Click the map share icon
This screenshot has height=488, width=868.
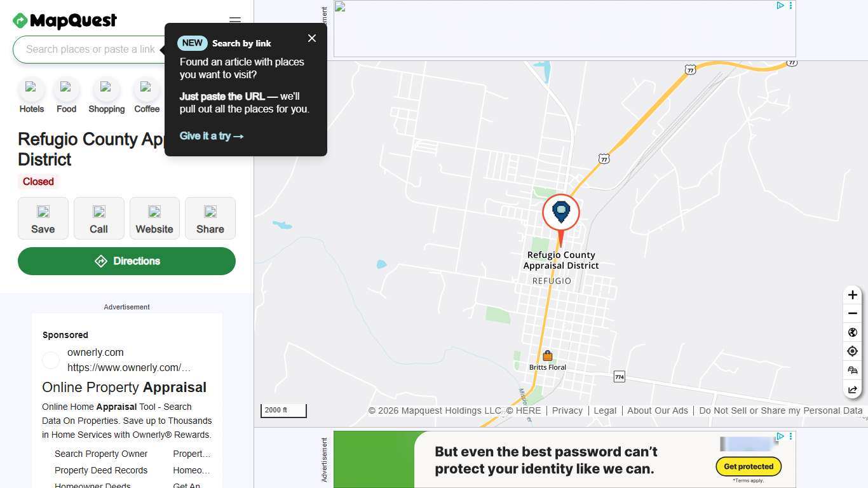tap(853, 390)
